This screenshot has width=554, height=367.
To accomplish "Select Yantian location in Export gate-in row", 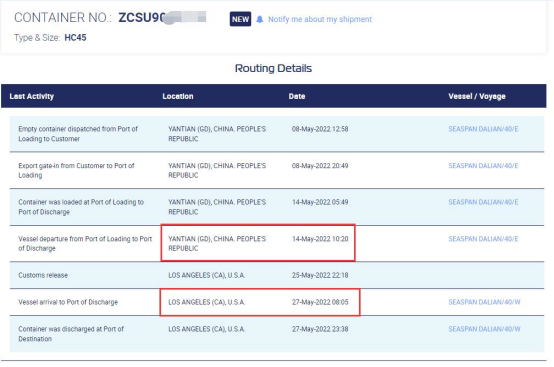I will click(217, 170).
